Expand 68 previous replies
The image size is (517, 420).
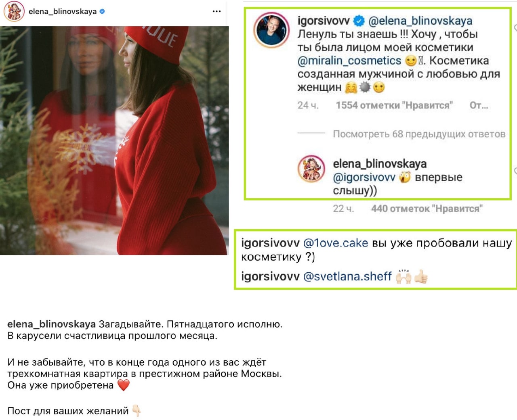click(419, 134)
